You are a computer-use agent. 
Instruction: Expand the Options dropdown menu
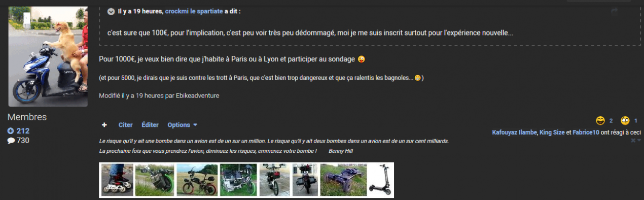(x=183, y=125)
